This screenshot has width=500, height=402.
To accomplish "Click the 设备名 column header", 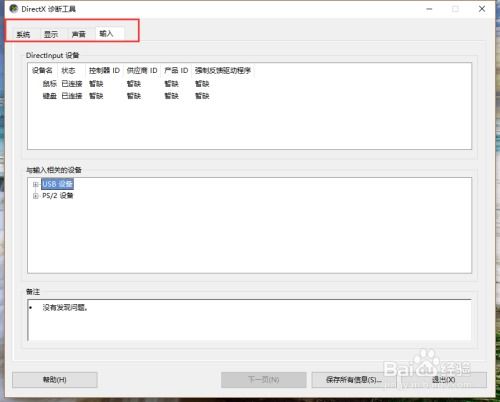I will tap(43, 71).
